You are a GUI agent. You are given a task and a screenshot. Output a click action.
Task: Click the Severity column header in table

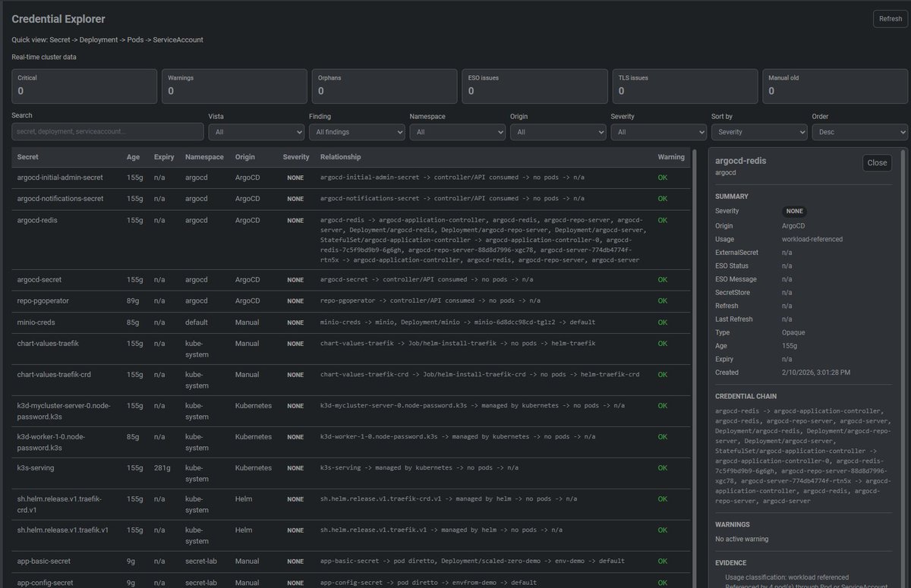pos(296,157)
